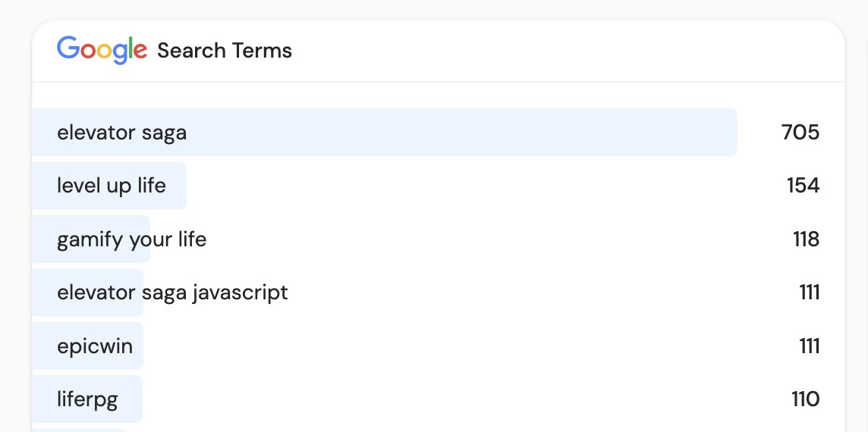Viewport: 868px width, 432px height.
Task: Click the 154 count value
Action: (x=803, y=186)
